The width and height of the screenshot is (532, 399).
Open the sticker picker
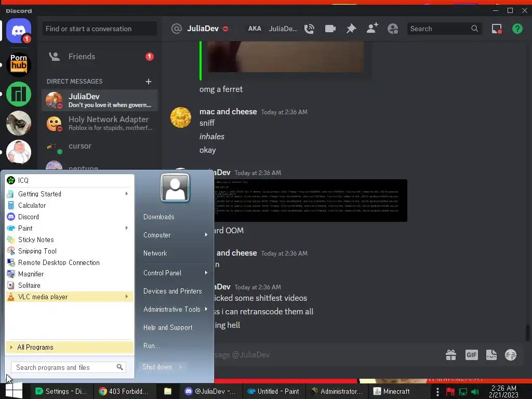491,355
